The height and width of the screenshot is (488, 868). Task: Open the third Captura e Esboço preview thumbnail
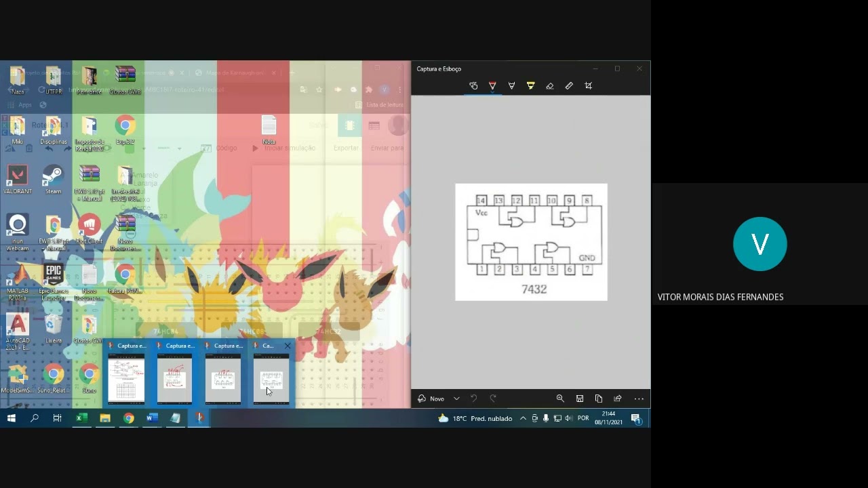coord(223,378)
